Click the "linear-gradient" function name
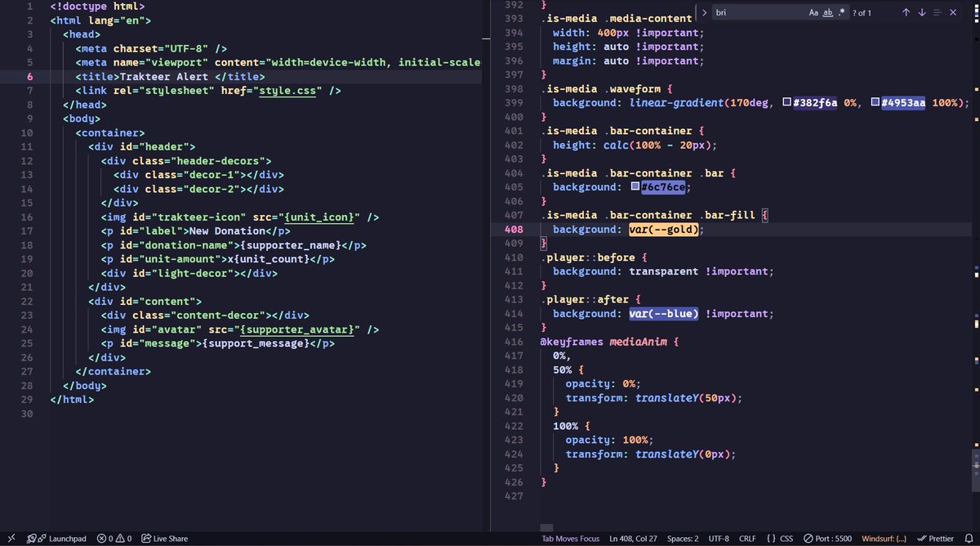Screen dimensions: 980x546 pos(676,103)
